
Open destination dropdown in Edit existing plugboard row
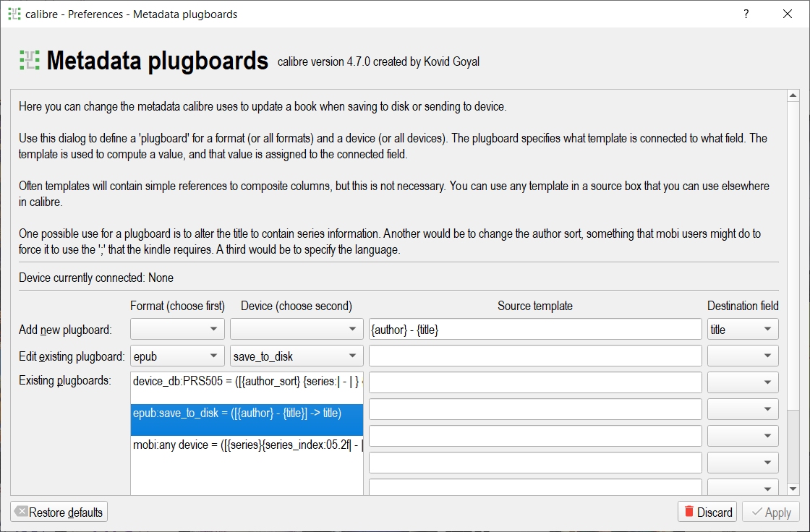point(742,356)
